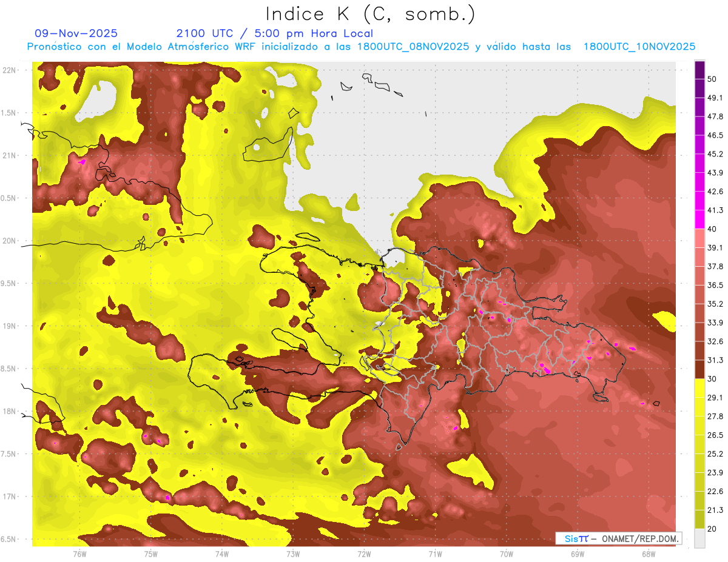Click the '23.9' colorbar value
The width and height of the screenshot is (728, 562).
(715, 473)
